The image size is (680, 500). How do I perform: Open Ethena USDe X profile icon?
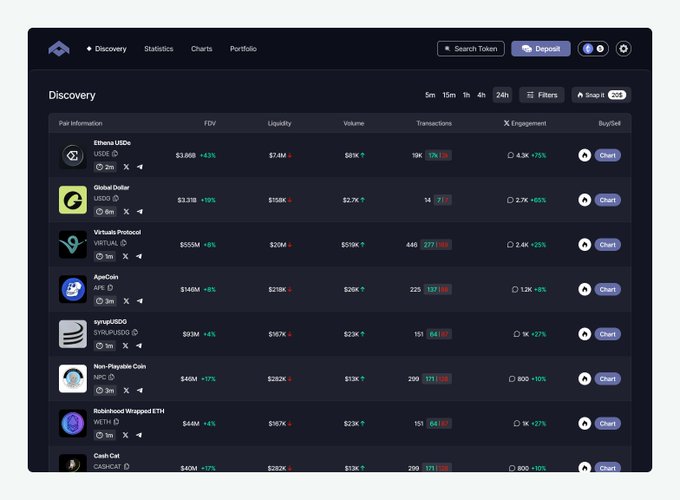click(x=126, y=167)
